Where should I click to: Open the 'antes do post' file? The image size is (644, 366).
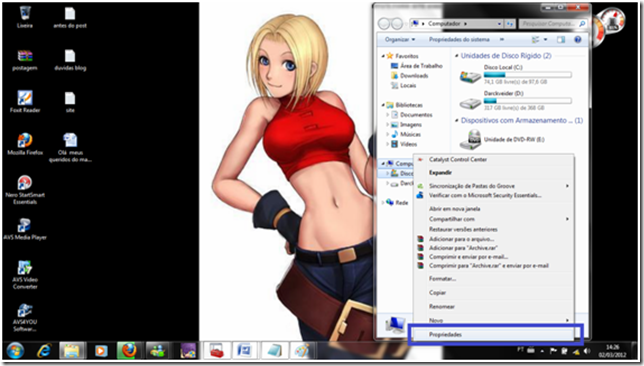point(70,17)
